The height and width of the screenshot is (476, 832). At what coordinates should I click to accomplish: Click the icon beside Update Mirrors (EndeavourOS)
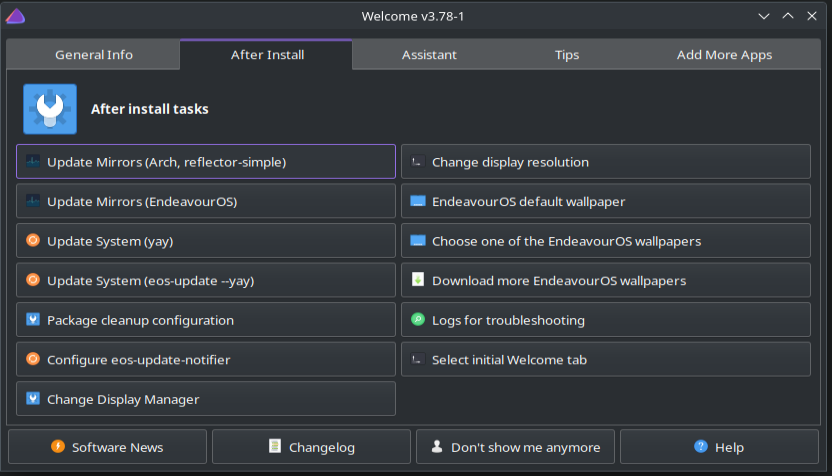(33, 201)
